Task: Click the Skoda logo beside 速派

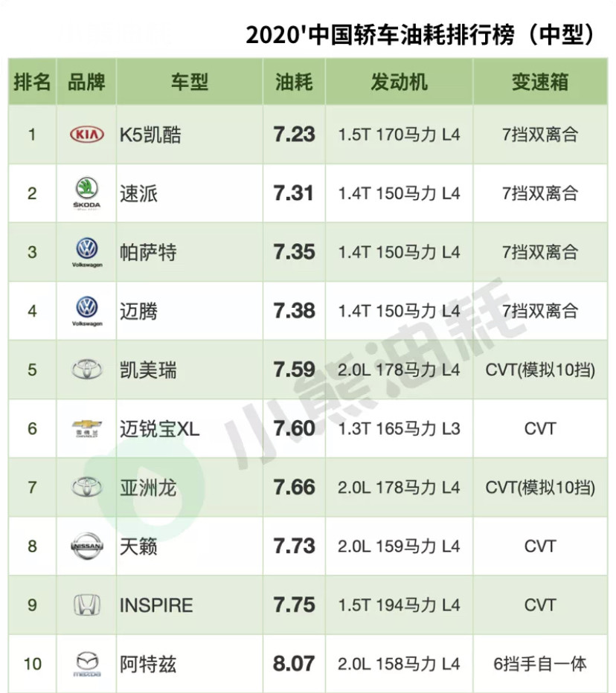Action: pos(87,193)
